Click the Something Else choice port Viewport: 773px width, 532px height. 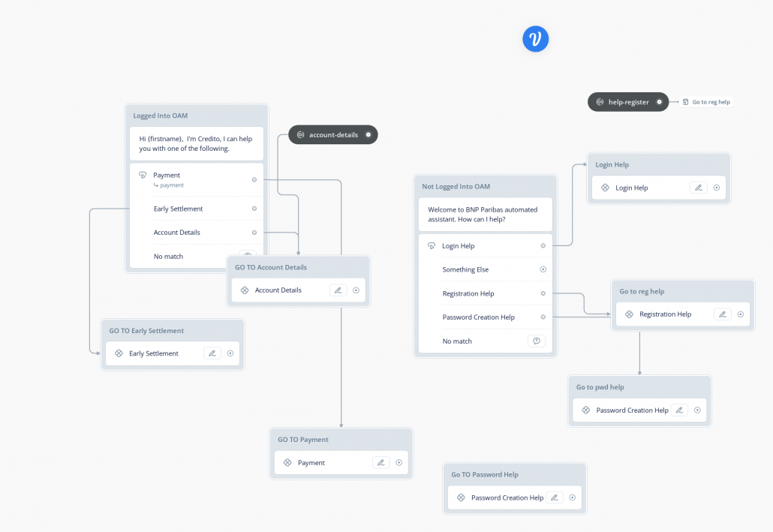click(543, 269)
